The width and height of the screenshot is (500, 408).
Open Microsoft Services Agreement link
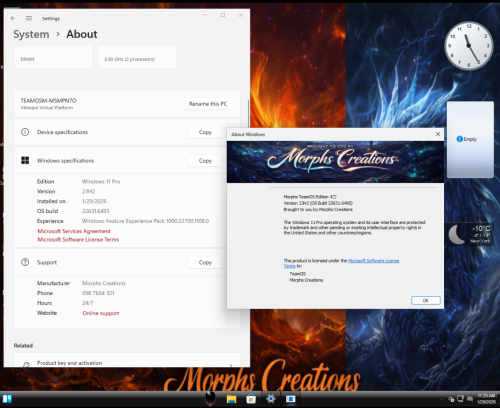tap(74, 231)
